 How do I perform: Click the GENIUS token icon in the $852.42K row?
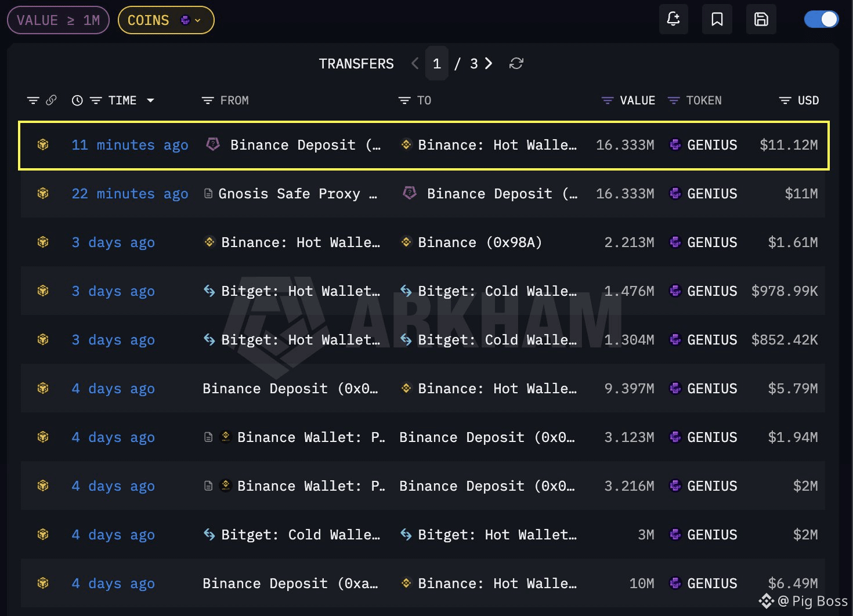(675, 339)
